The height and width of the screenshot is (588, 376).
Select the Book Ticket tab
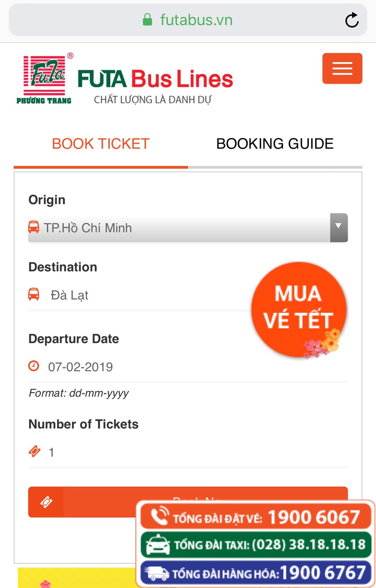click(x=101, y=144)
